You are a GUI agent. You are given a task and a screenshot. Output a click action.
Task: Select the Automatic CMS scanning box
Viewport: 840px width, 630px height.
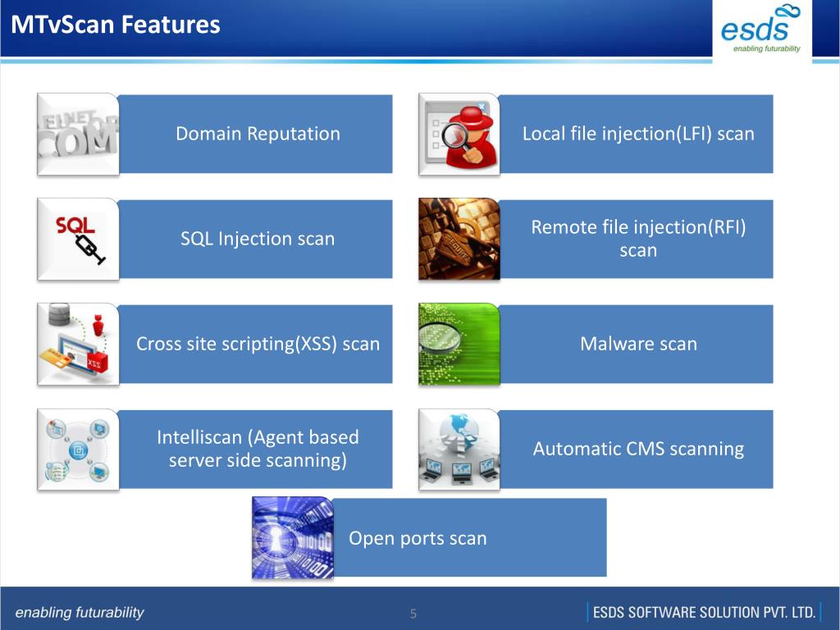[637, 449]
